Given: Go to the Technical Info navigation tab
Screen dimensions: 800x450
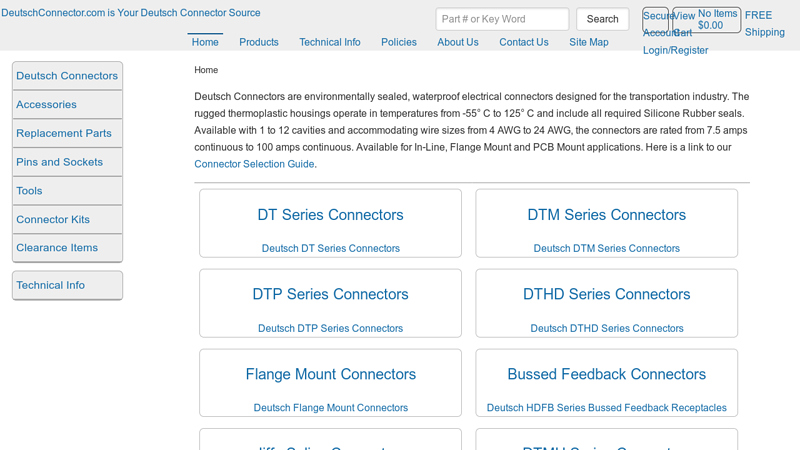Looking at the screenshot, I should (330, 42).
